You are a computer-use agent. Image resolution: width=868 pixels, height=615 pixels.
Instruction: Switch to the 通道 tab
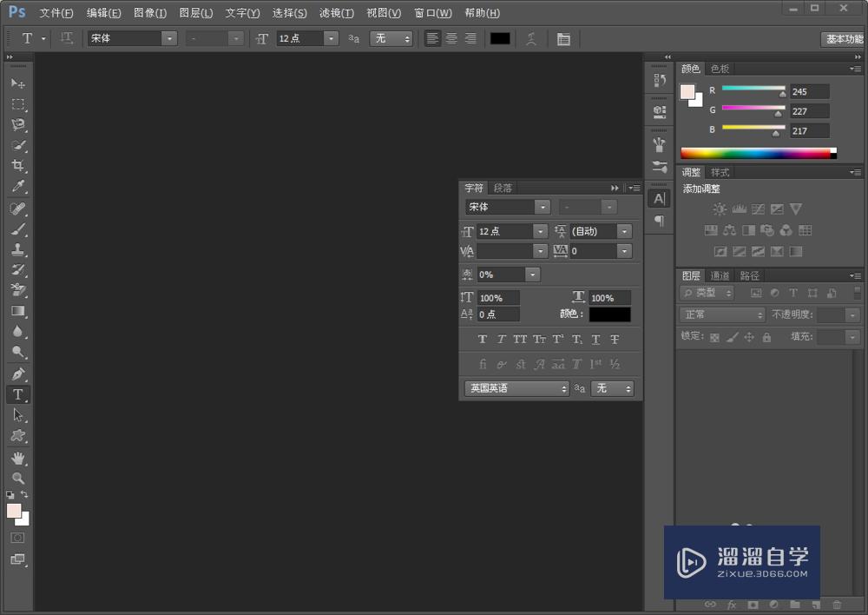pyautogui.click(x=720, y=275)
